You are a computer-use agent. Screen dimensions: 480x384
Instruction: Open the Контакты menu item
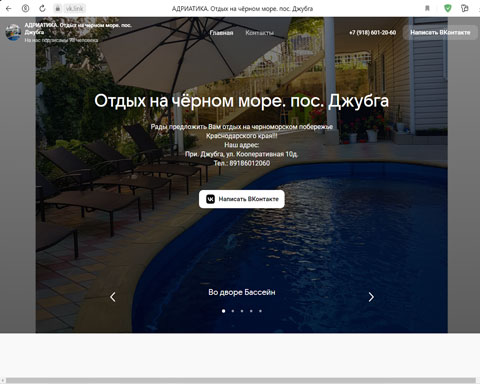(x=259, y=33)
